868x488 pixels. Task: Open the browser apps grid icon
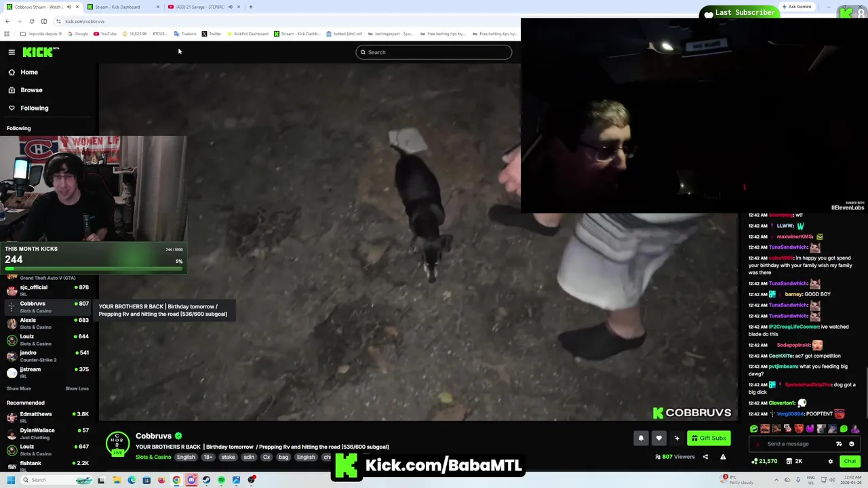point(7,34)
